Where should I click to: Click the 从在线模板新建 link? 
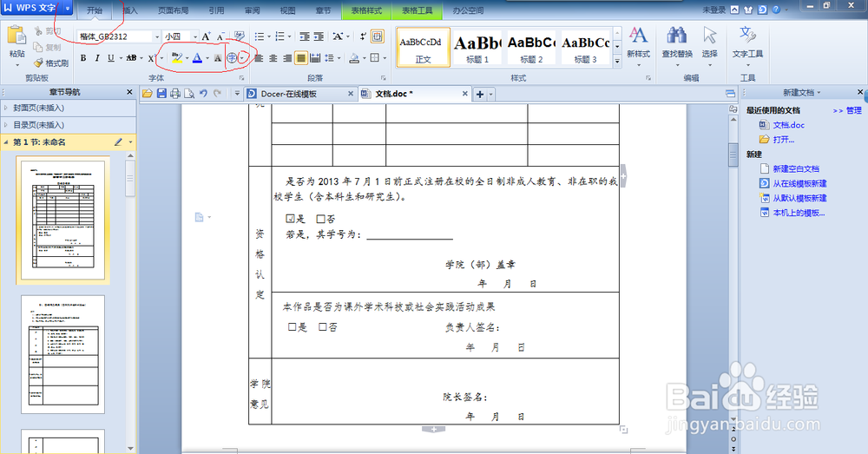tap(799, 183)
